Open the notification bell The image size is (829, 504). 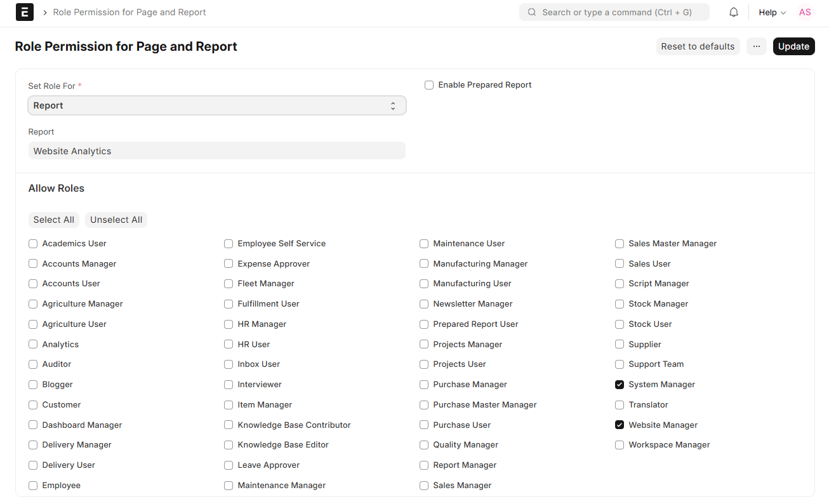pos(733,11)
